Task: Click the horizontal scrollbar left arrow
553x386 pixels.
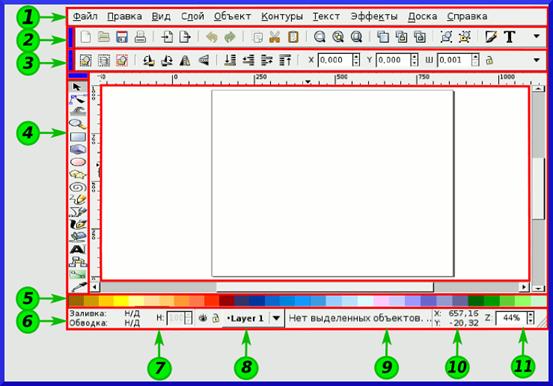Action: click(95, 287)
